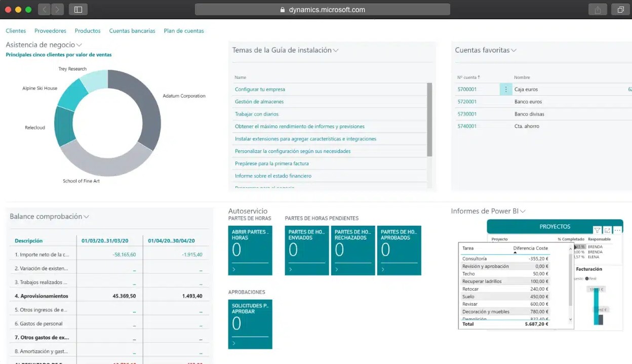Open Informe sobre el estado financiero link
The image size is (632, 364).
(x=273, y=176)
